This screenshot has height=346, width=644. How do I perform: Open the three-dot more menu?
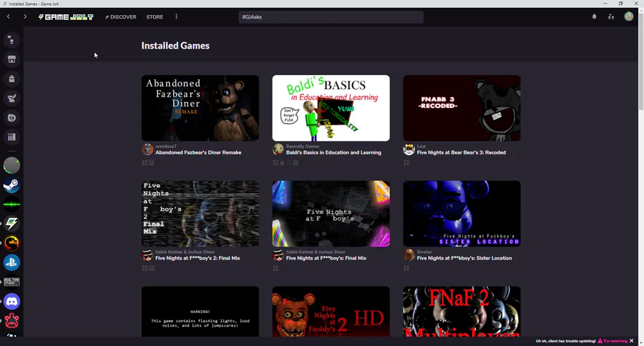click(176, 17)
